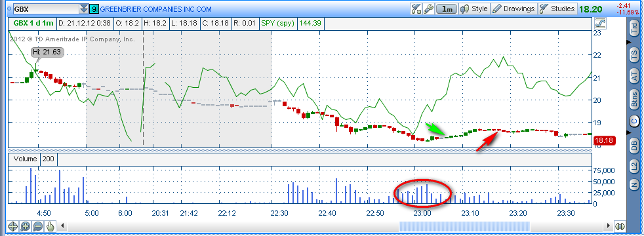Screen dimensions: 644x236
Task: Click the GBX symbol input field
Action: (x=46, y=9)
